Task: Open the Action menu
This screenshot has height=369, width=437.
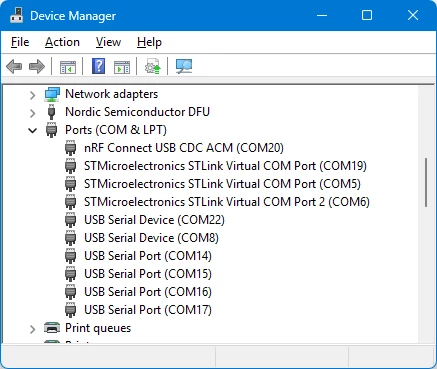Action: click(x=62, y=42)
